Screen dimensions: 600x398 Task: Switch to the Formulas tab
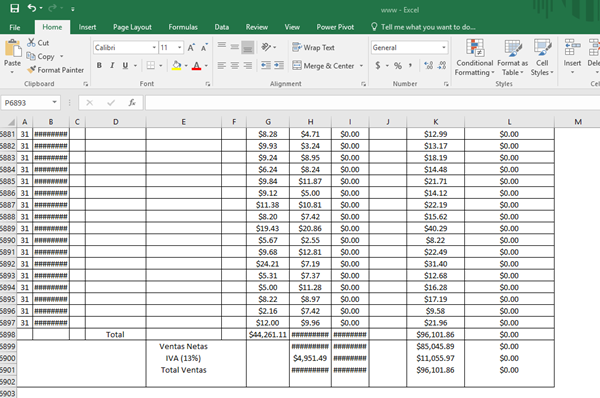pyautogui.click(x=183, y=27)
